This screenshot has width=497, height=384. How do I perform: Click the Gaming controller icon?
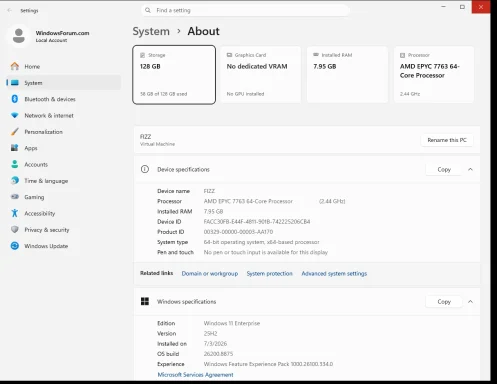tap(15, 197)
